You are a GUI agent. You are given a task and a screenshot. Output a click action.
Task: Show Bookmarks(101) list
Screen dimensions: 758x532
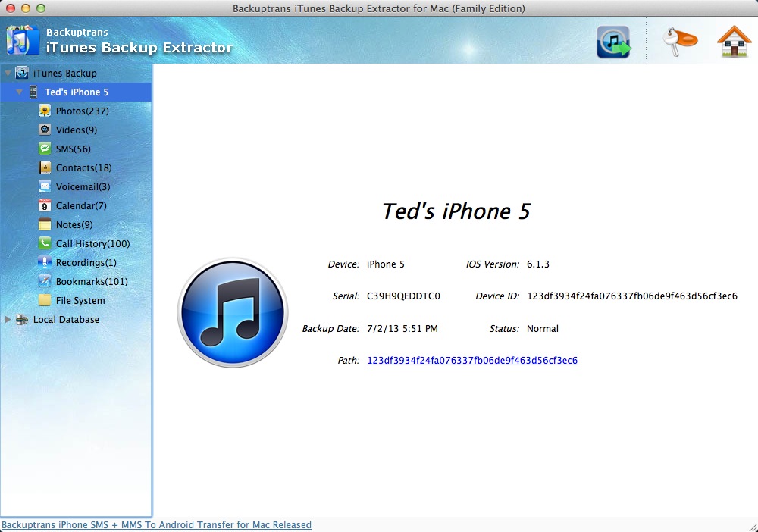point(92,281)
